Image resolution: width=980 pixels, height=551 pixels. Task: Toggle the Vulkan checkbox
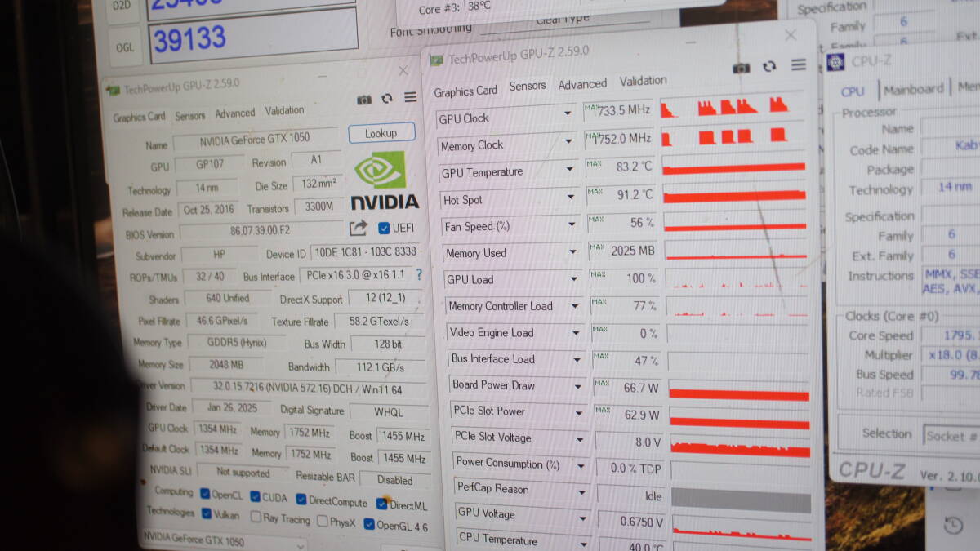[x=206, y=513]
